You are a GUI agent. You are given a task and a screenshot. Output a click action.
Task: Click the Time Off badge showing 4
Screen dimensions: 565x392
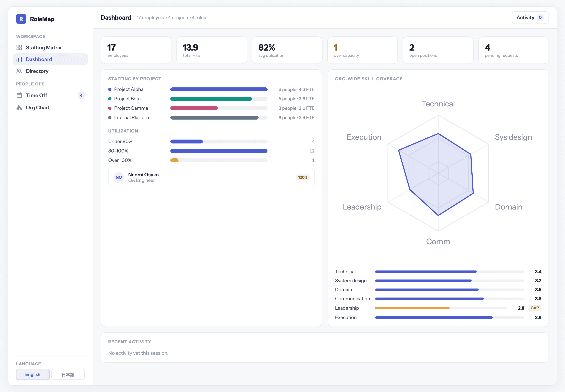coord(81,95)
